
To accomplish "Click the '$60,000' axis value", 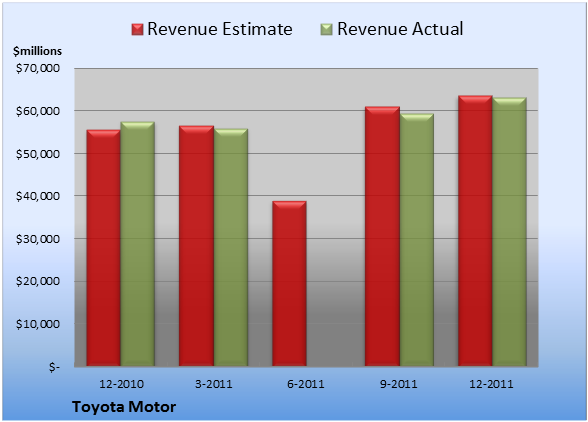I will [x=38, y=111].
